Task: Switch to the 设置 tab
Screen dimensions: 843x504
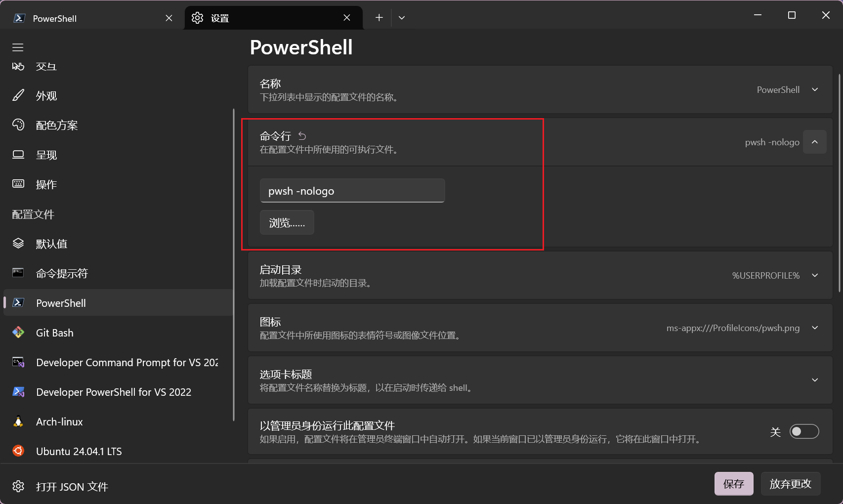Action: (273, 18)
